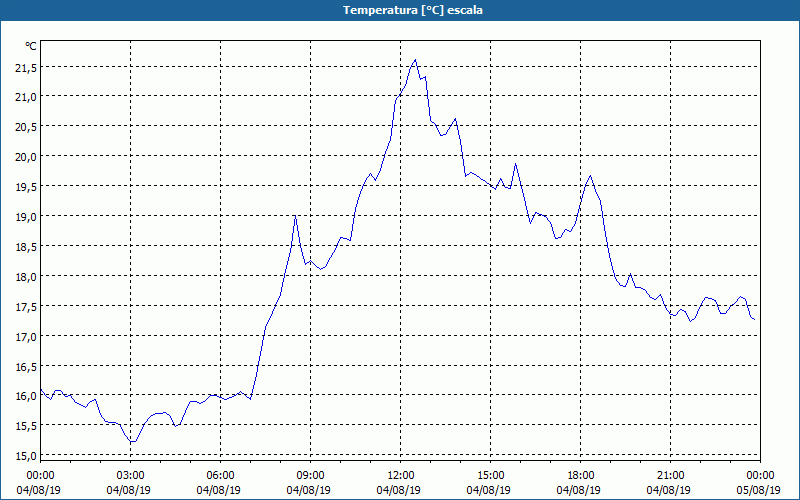
Task: Click the 17,0 temperature axis label
Action: click(x=26, y=336)
